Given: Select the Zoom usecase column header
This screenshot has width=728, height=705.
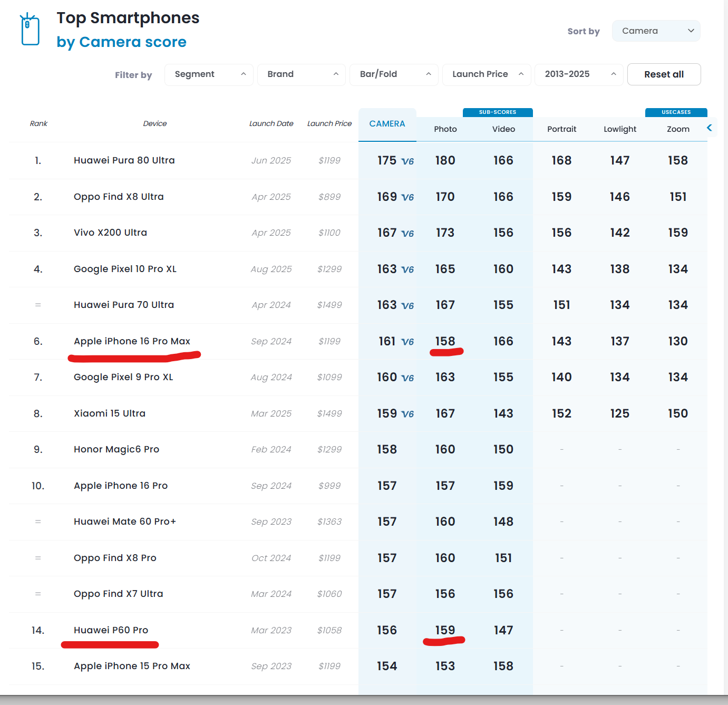Looking at the screenshot, I should pyautogui.click(x=678, y=129).
